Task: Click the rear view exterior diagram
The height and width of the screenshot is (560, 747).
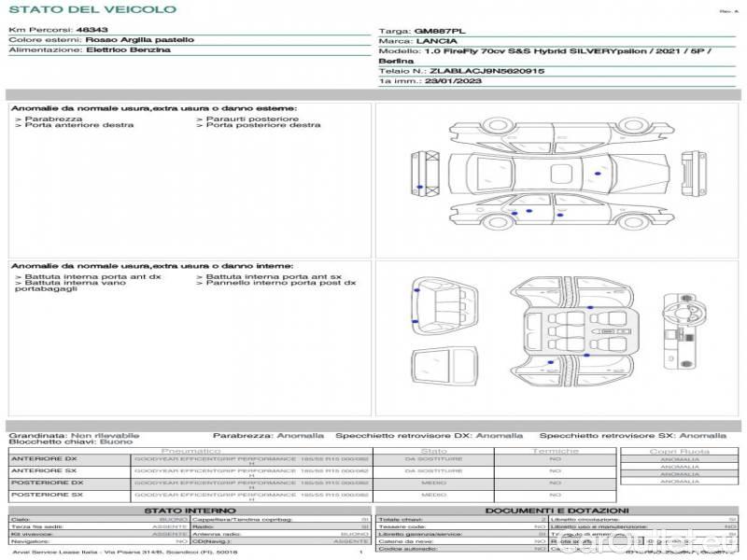Action: [694, 173]
